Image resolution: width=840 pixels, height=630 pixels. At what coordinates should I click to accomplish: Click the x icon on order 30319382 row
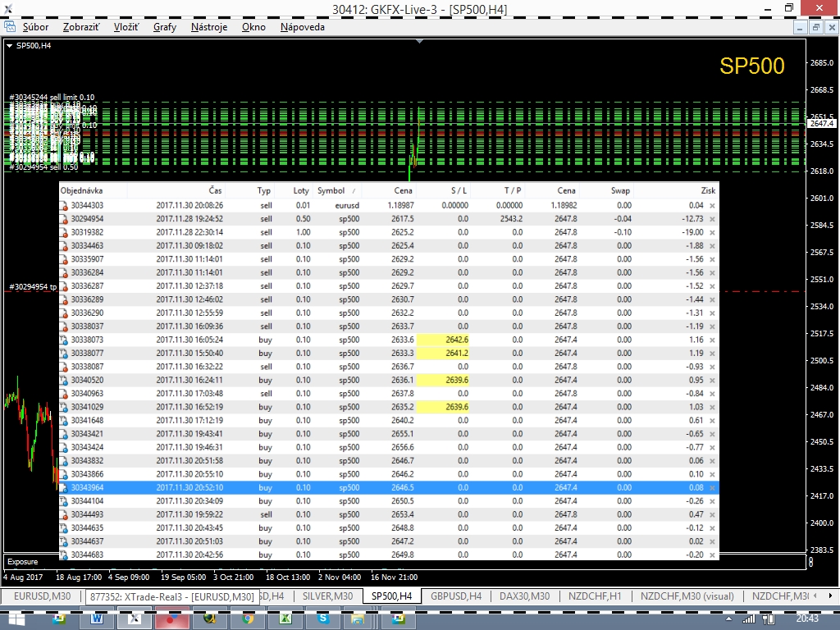[712, 233]
